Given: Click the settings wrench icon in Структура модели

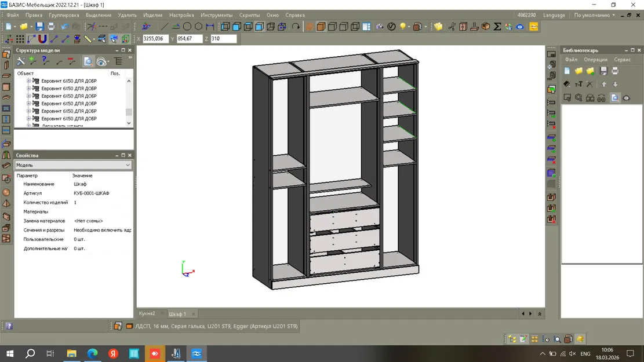Looking at the screenshot, I should 21,62.
